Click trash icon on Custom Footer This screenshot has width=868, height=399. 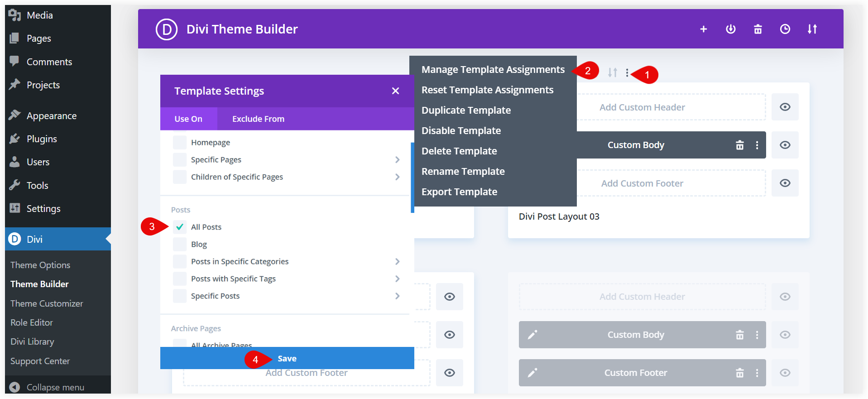click(739, 373)
